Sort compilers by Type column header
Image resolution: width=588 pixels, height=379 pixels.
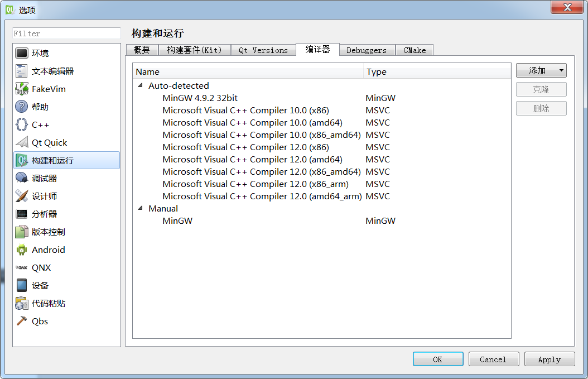tap(437, 71)
